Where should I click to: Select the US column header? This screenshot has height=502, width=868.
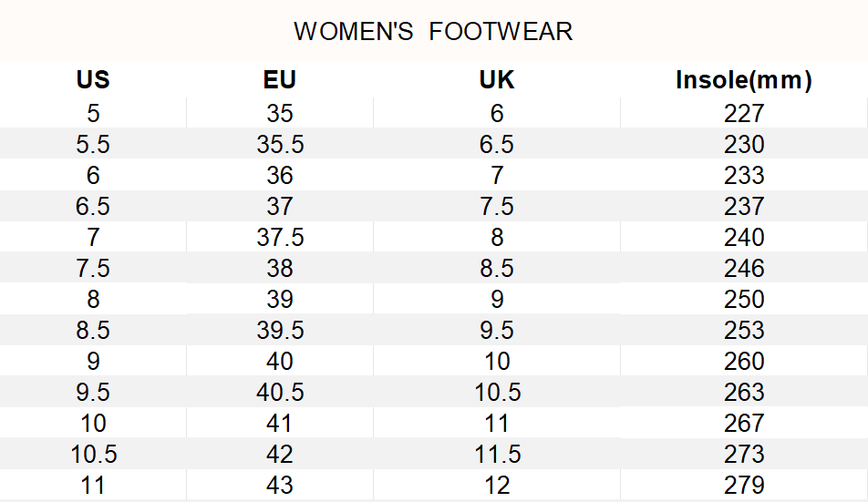[93, 80]
